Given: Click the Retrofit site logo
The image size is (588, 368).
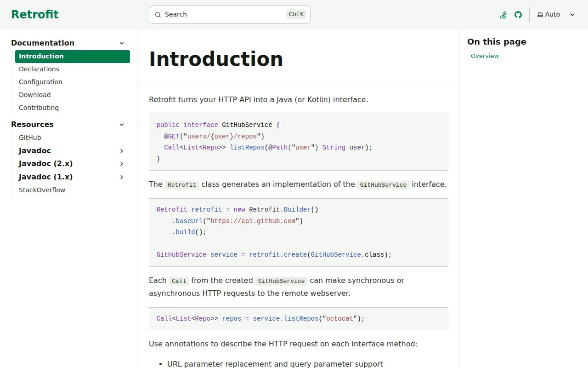Looking at the screenshot, I should (35, 15).
